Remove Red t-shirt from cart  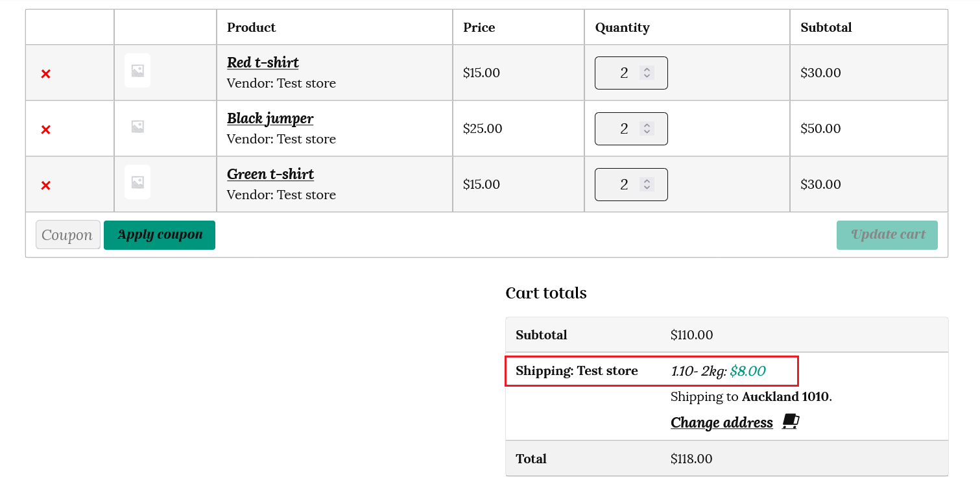coord(45,74)
